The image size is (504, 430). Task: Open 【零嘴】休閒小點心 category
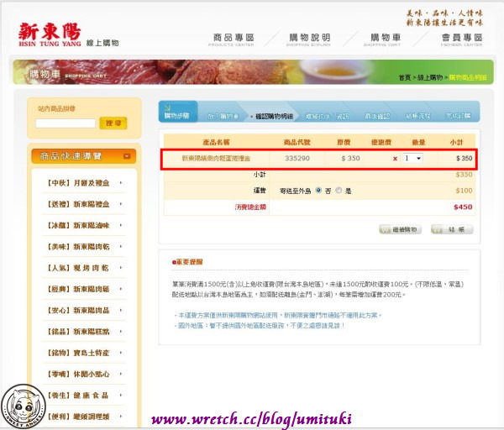[78, 374]
